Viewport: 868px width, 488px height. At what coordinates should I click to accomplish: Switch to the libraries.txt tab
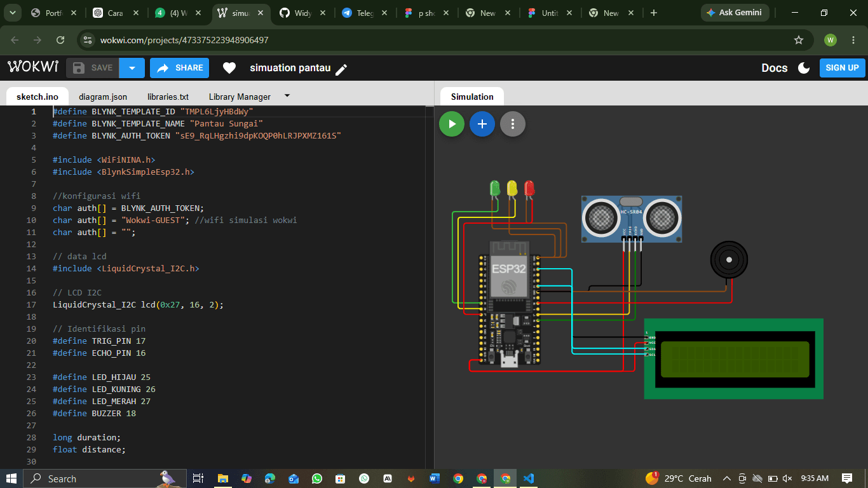point(168,97)
